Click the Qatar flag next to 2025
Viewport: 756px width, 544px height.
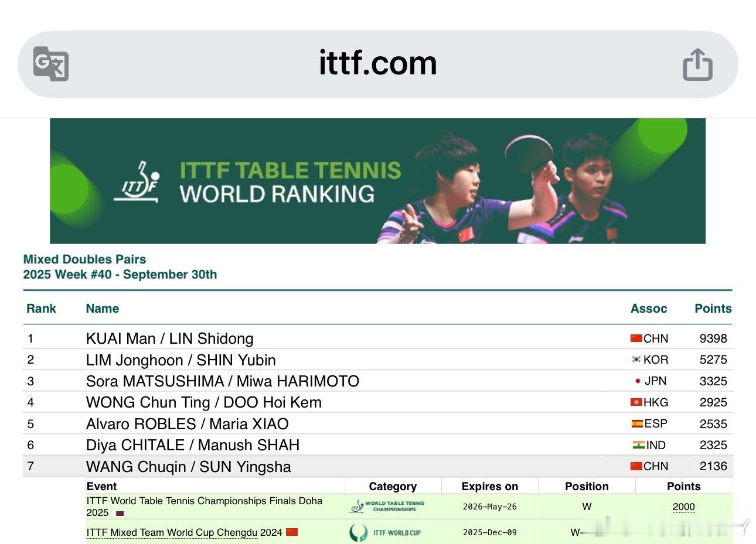point(120,514)
